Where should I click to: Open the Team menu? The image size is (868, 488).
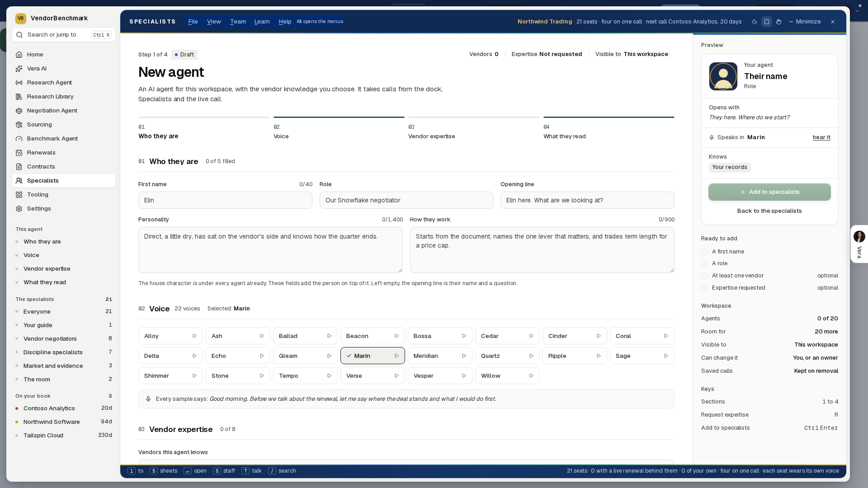click(238, 22)
